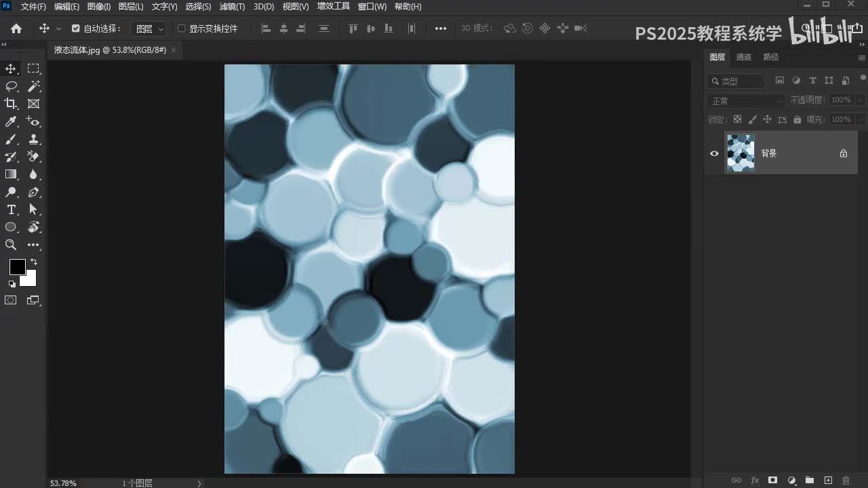Open the foreground color picker
The height and width of the screenshot is (488, 868).
click(17, 267)
